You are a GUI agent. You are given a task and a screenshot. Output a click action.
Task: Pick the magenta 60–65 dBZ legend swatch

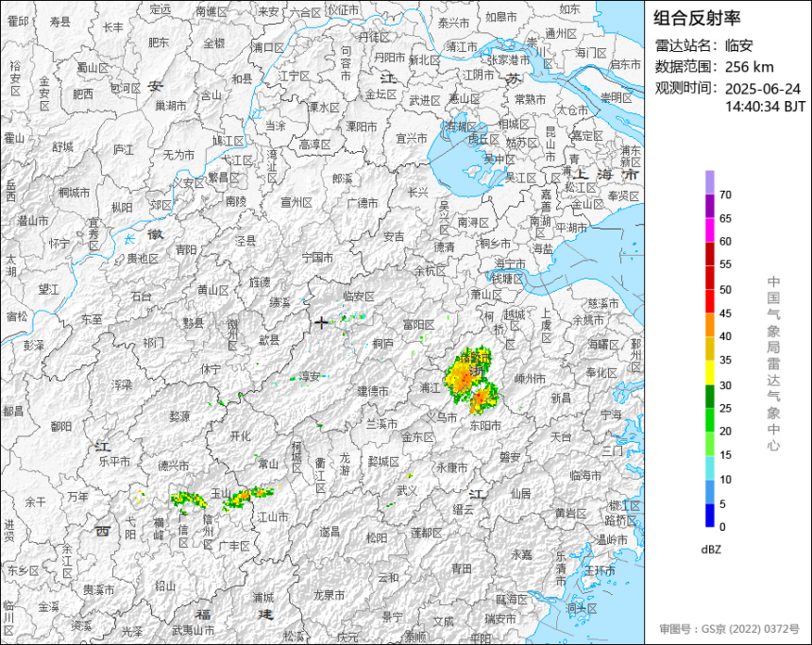click(709, 229)
